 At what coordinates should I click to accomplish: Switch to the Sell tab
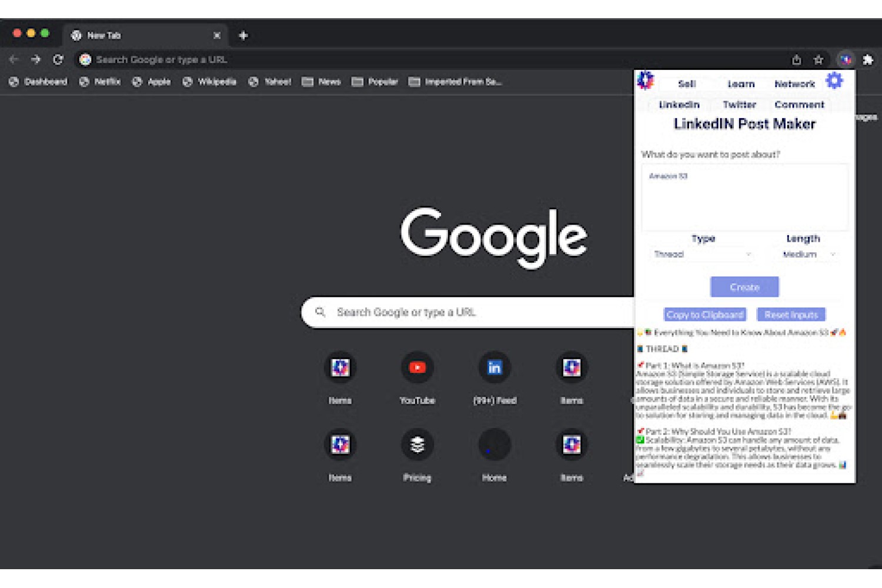pyautogui.click(x=687, y=84)
